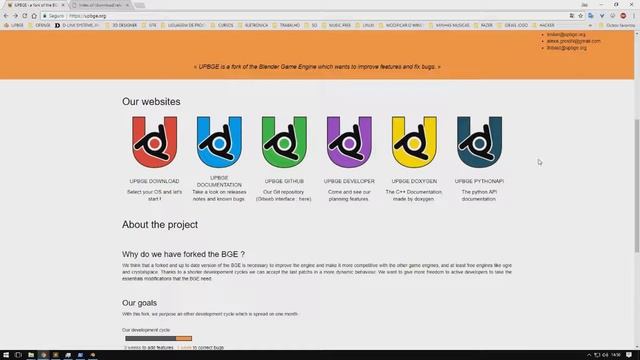Open the volume control in system tray
The image size is (640, 360).
605,355
